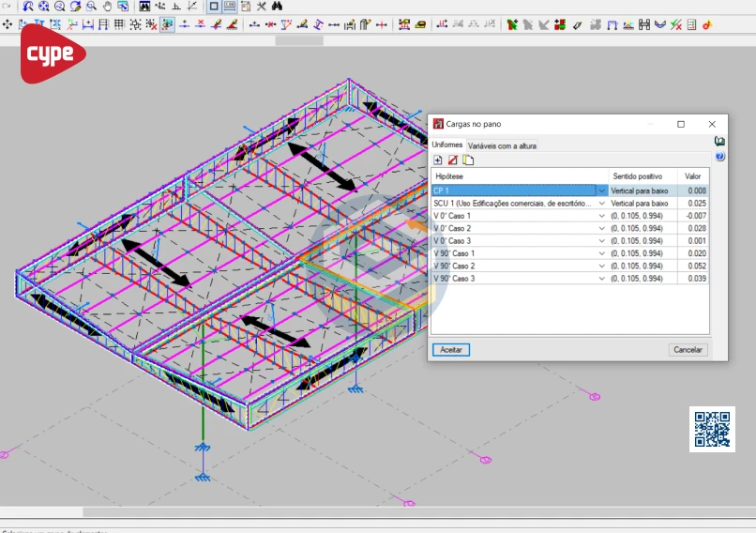756x533 pixels.
Task: Click the copy load row icon
Action: click(x=468, y=160)
